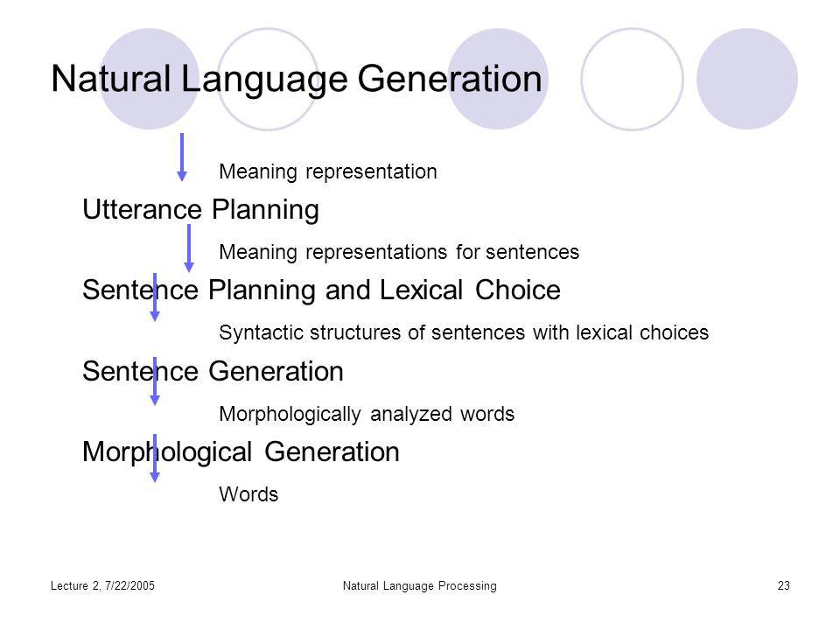Click the 'Sentence Generation' heading
840x630 pixels.
213,371
